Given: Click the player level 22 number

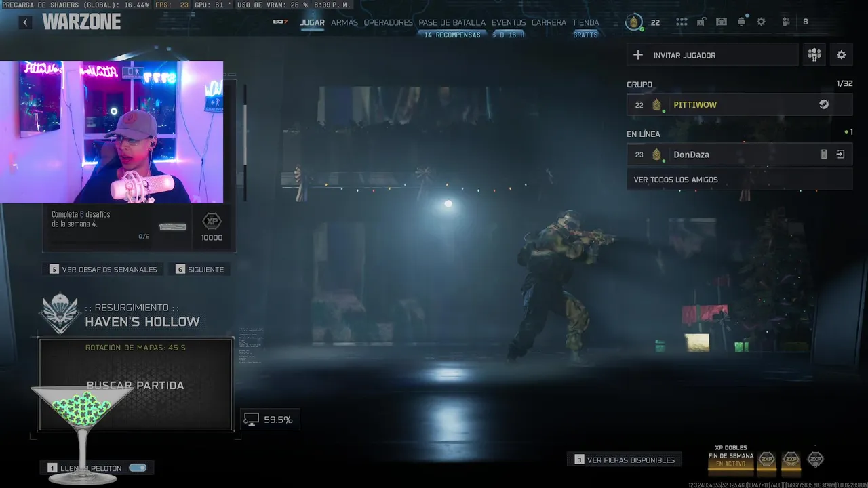Looking at the screenshot, I should point(655,22).
